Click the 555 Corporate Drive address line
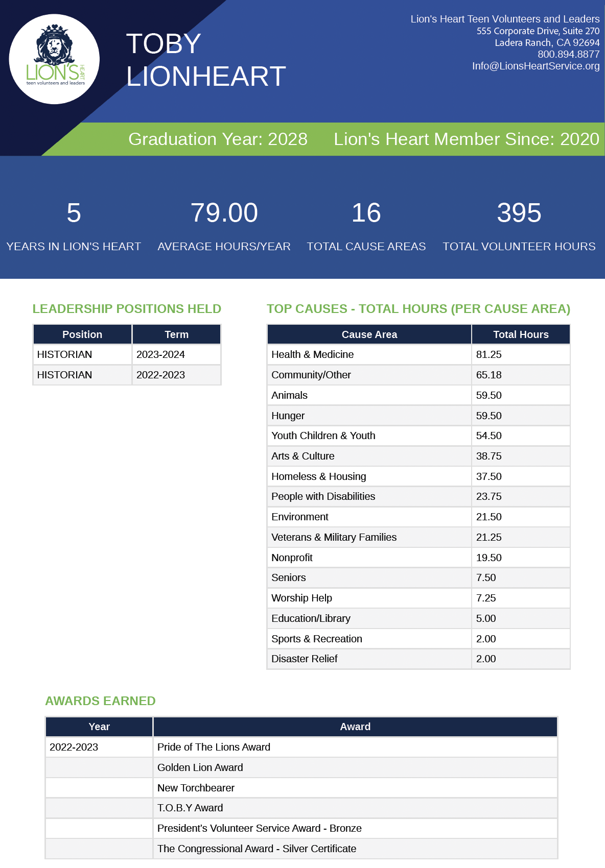This screenshot has width=605, height=868. click(538, 31)
